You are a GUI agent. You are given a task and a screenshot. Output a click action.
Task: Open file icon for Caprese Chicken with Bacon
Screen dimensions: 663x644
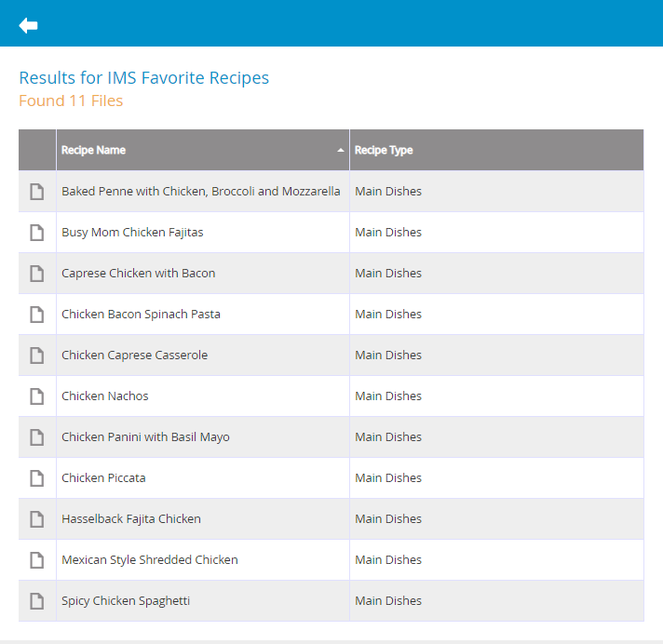point(37,274)
